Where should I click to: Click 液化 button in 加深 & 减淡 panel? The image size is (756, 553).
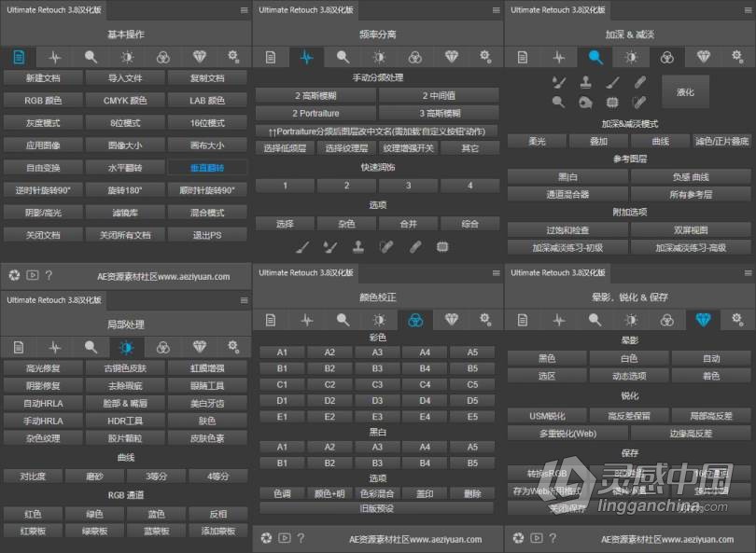(x=685, y=92)
